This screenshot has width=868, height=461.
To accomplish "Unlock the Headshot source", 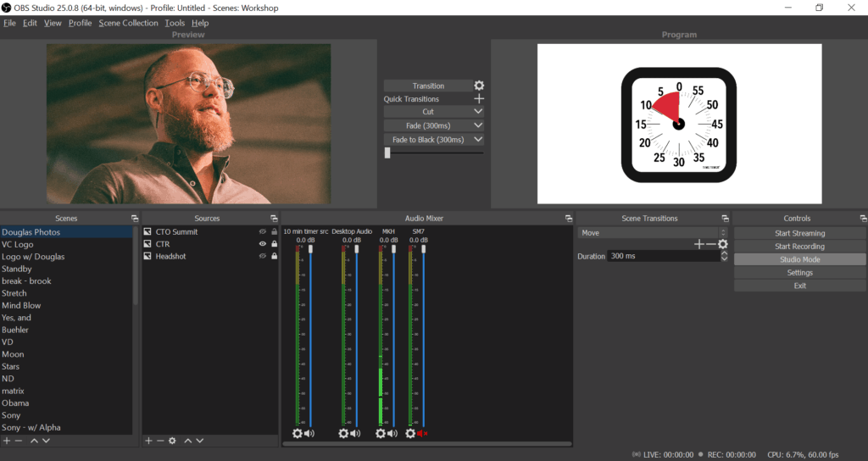I will 274,256.
